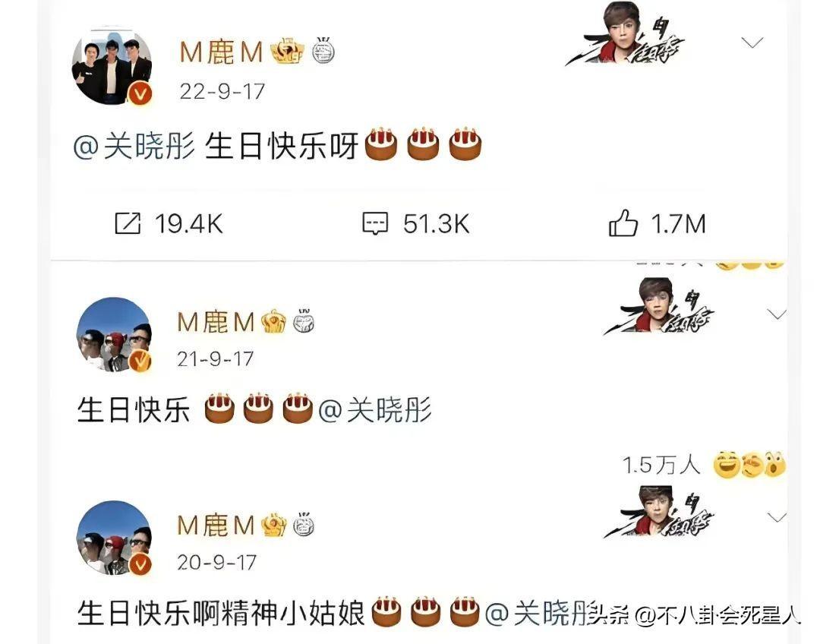Image resolution: width=820 pixels, height=644 pixels.
Task: Click the verified V badge on top avatar
Action: pyautogui.click(x=140, y=94)
